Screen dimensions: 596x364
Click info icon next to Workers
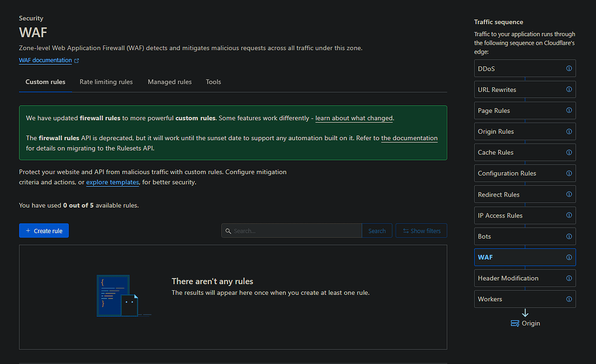tap(569, 299)
